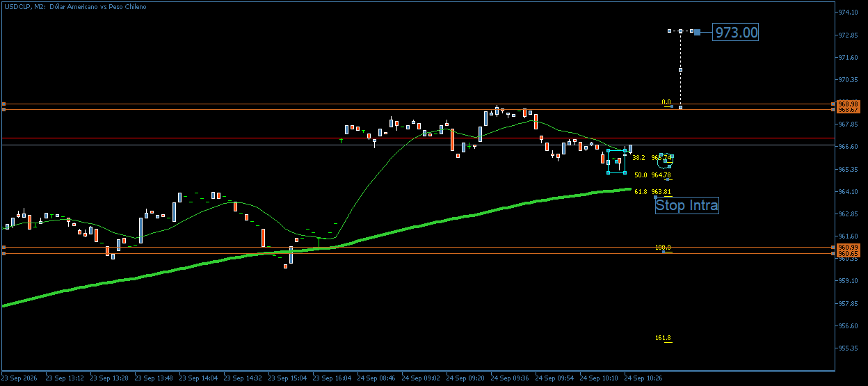Click the 964.78 Fibonacci price value
The height and width of the screenshot is (386, 868).
click(x=661, y=175)
